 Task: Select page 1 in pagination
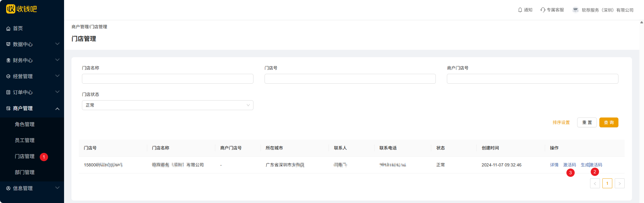tap(607, 184)
